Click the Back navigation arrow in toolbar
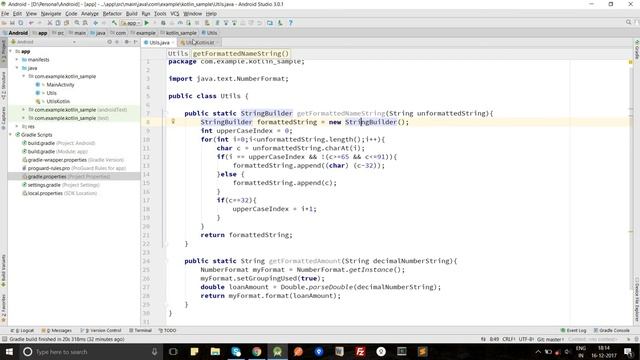The image size is (640, 360). point(96,23)
